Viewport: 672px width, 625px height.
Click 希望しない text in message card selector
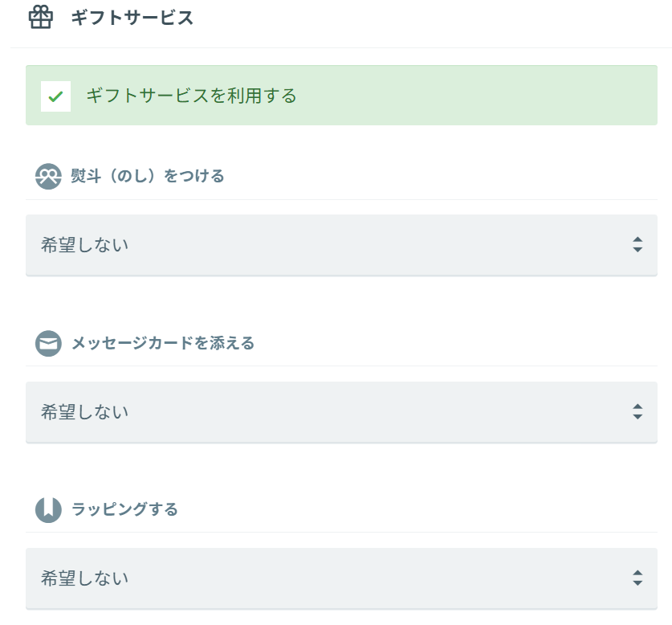(84, 411)
